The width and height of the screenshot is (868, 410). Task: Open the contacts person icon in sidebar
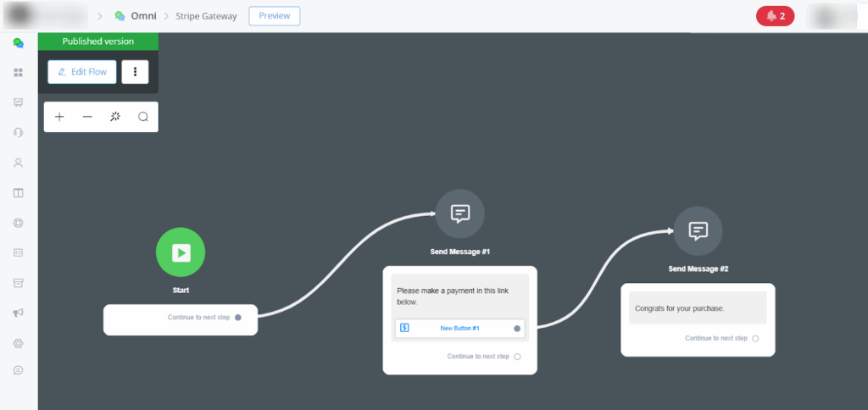(x=18, y=163)
